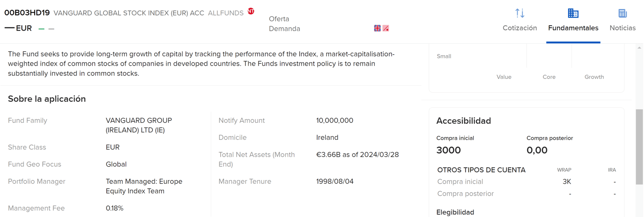Click the pink chart icon beside flag
Viewport: 644px width, 217px height.
tap(386, 28)
